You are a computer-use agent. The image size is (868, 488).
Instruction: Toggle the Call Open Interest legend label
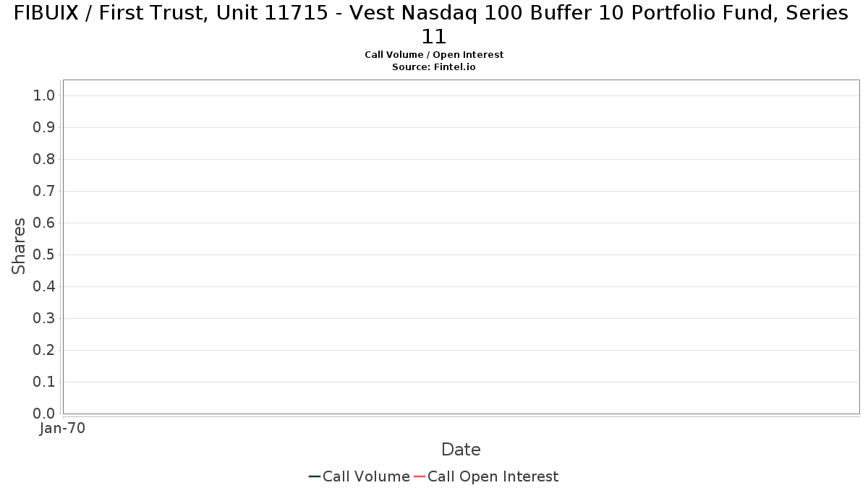[493, 476]
